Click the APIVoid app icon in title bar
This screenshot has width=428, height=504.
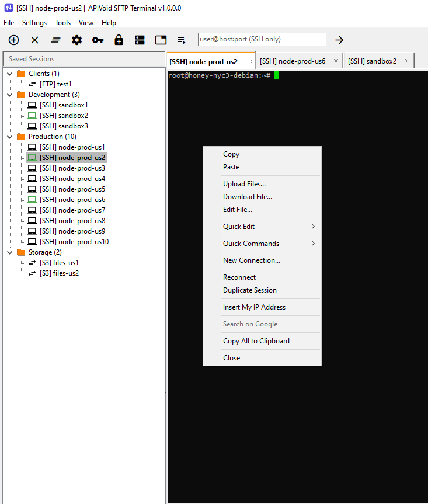pos(9,8)
